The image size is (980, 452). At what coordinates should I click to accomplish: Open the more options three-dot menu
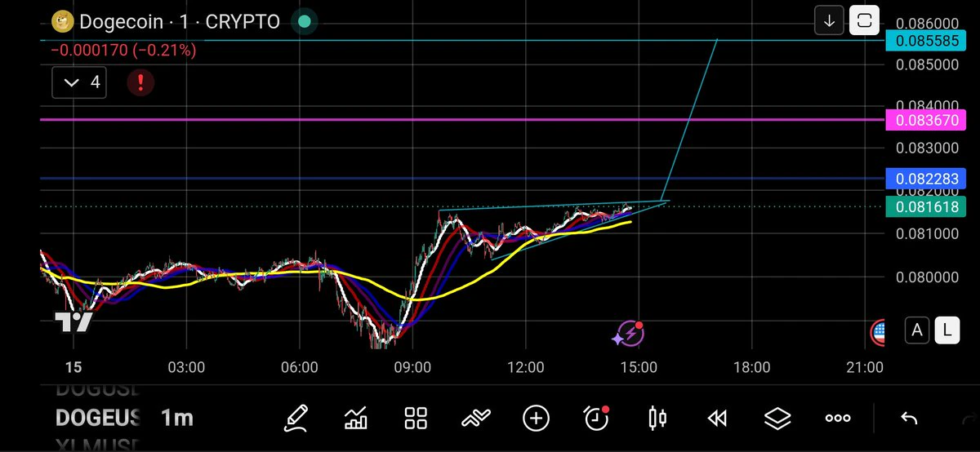[x=838, y=419]
